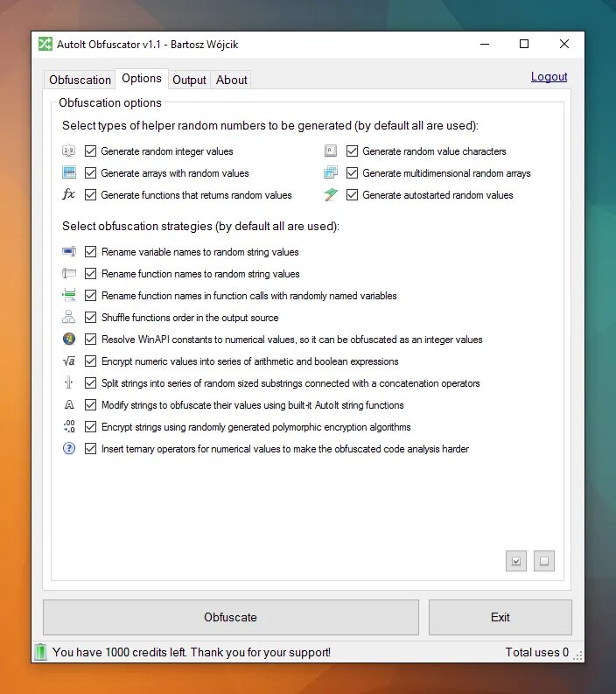
Task: Click the green battery credits icon
Action: [40, 652]
